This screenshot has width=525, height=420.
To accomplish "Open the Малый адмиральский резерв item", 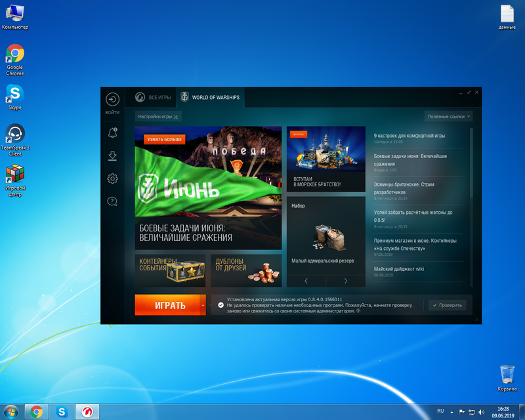I will (x=325, y=236).
